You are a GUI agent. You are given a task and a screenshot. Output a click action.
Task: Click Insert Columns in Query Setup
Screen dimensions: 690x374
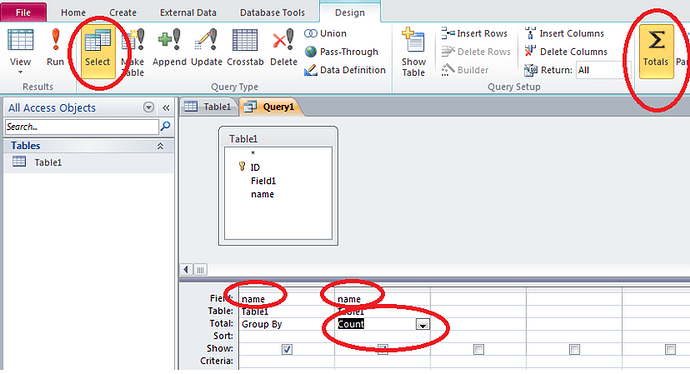pos(565,33)
